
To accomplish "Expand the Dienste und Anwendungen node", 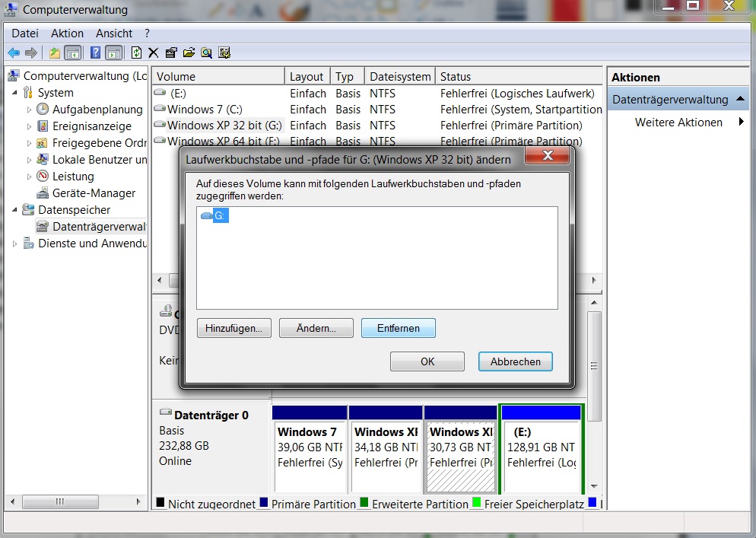I will pyautogui.click(x=14, y=244).
